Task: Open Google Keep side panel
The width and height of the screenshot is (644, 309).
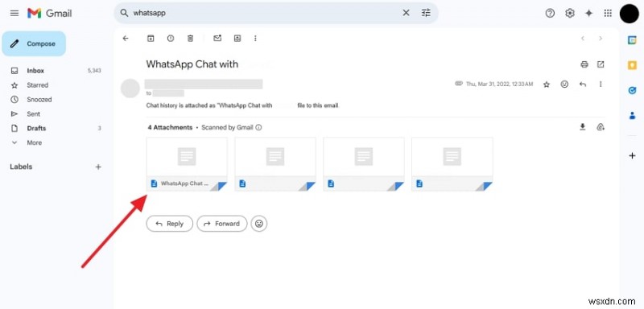Action: [632, 65]
